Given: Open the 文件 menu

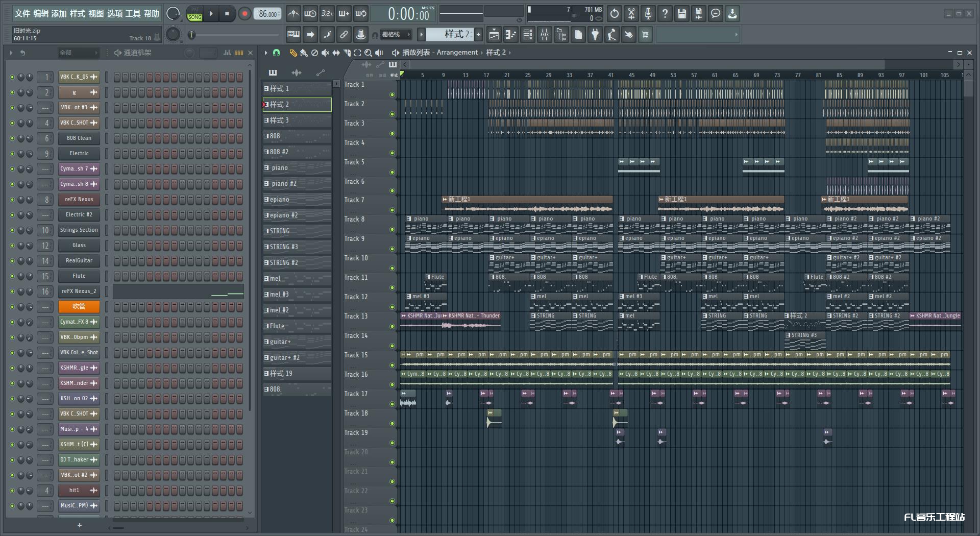Looking at the screenshot, I should tap(22, 14).
